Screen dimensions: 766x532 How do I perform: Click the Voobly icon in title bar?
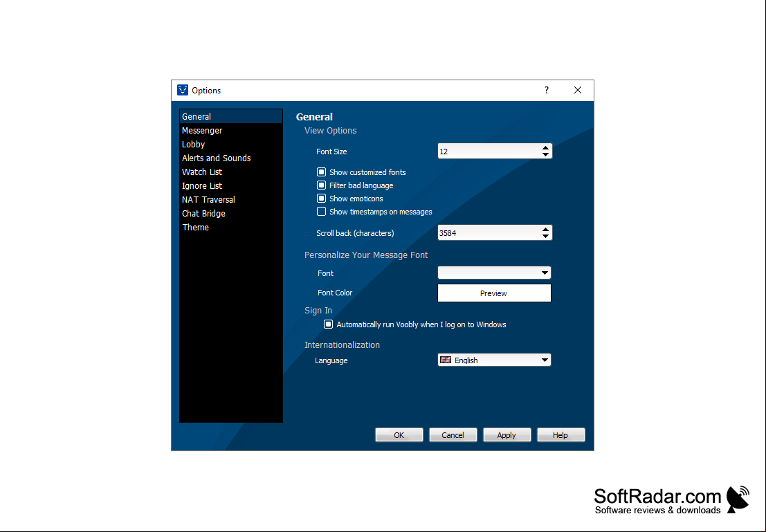[183, 90]
